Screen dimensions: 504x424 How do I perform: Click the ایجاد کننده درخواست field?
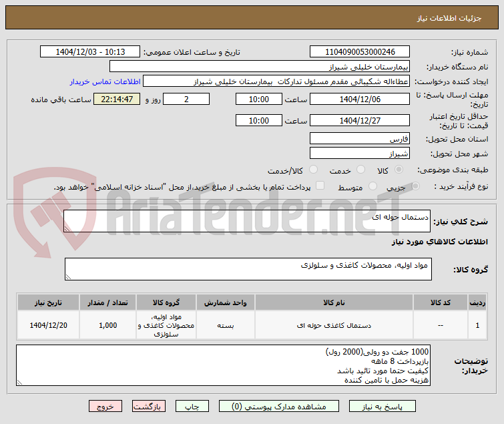click(276, 81)
